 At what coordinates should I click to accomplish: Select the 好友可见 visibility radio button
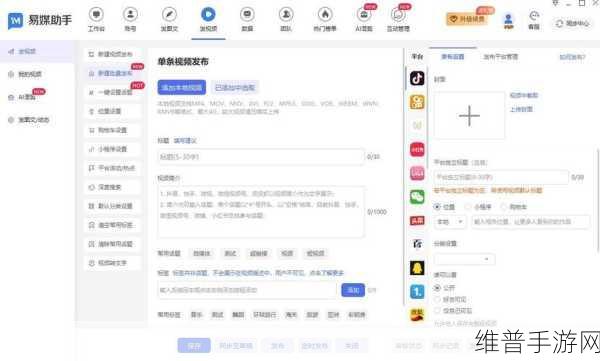pyautogui.click(x=437, y=299)
